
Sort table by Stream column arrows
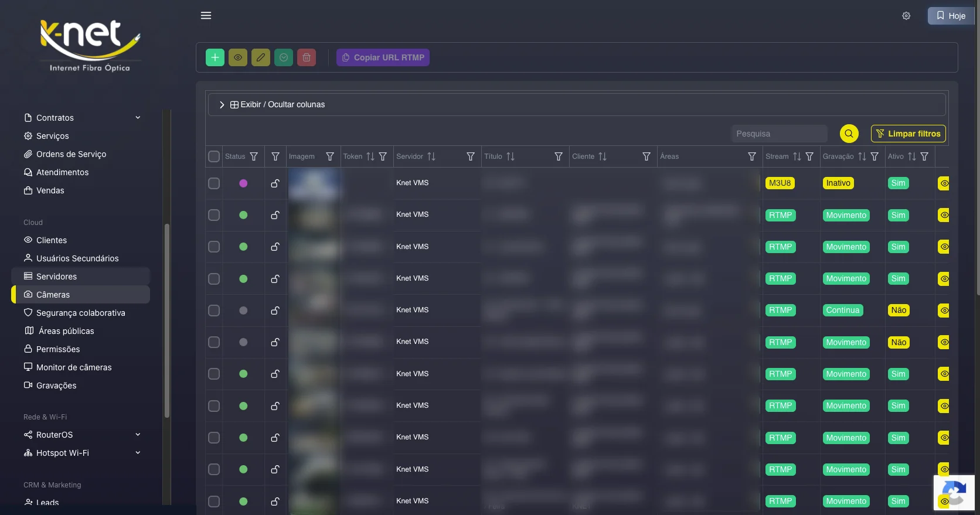(797, 156)
